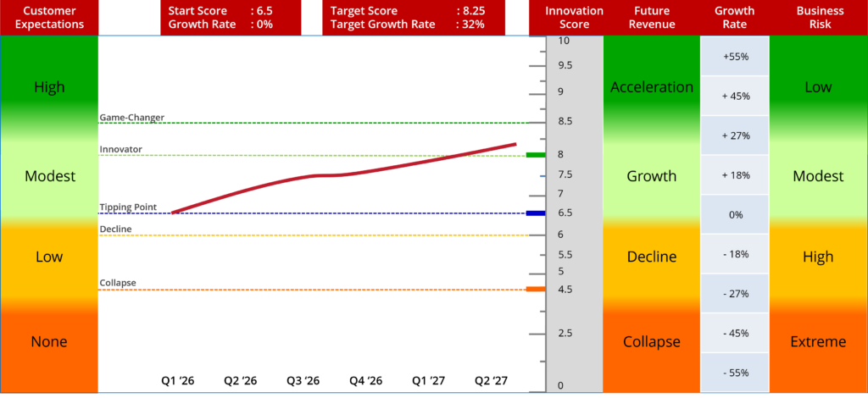Select the +55% growth rate cell
The height and width of the screenshot is (398, 868).
pyautogui.click(x=735, y=56)
